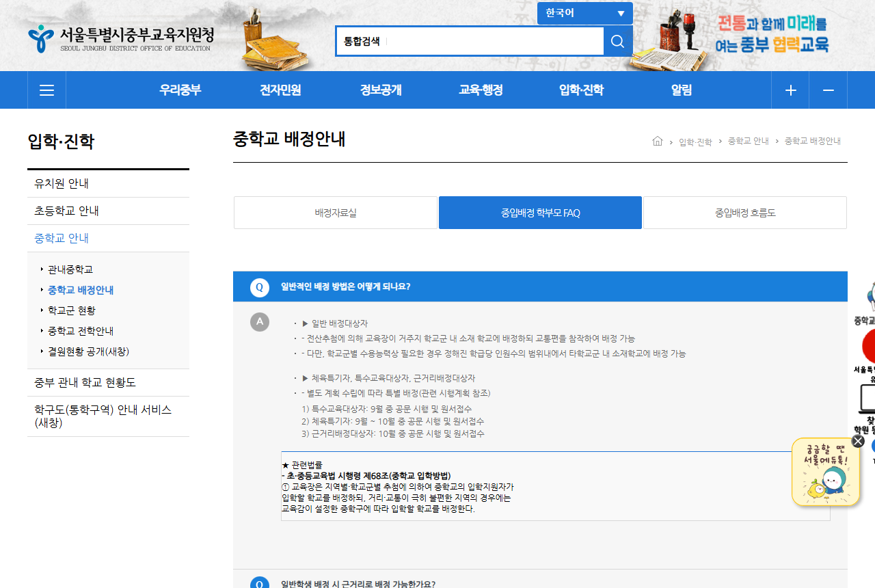
Task: Go to home via breadcrumb house icon
Action: coord(658,141)
